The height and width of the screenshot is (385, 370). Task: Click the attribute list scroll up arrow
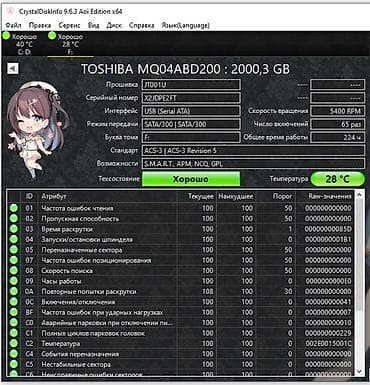pyautogui.click(x=359, y=195)
